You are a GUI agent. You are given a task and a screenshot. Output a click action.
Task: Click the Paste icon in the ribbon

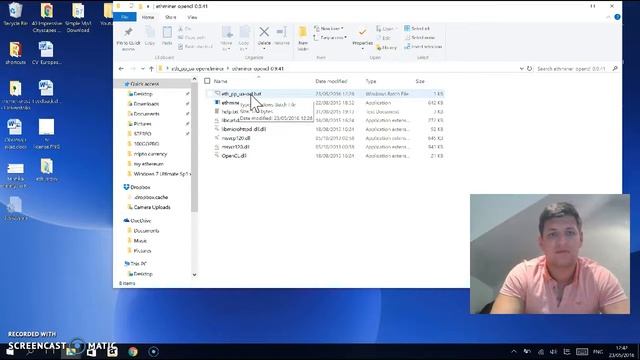tap(167, 33)
